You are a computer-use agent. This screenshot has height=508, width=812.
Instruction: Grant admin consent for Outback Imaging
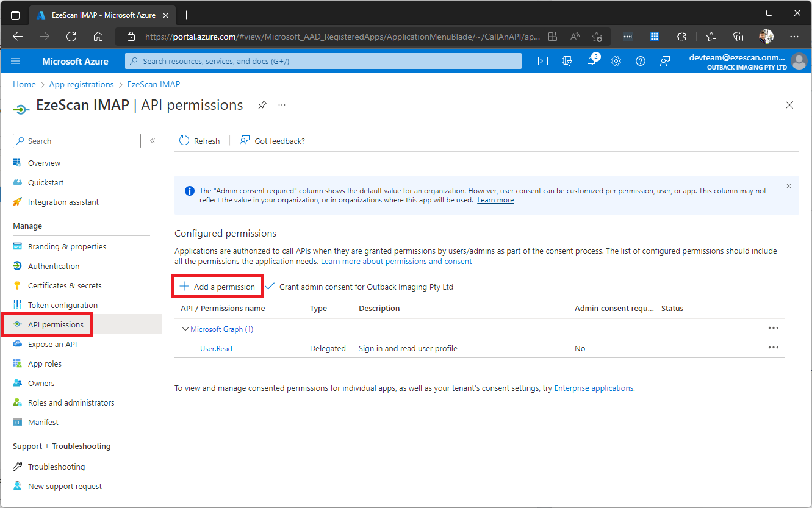click(359, 287)
